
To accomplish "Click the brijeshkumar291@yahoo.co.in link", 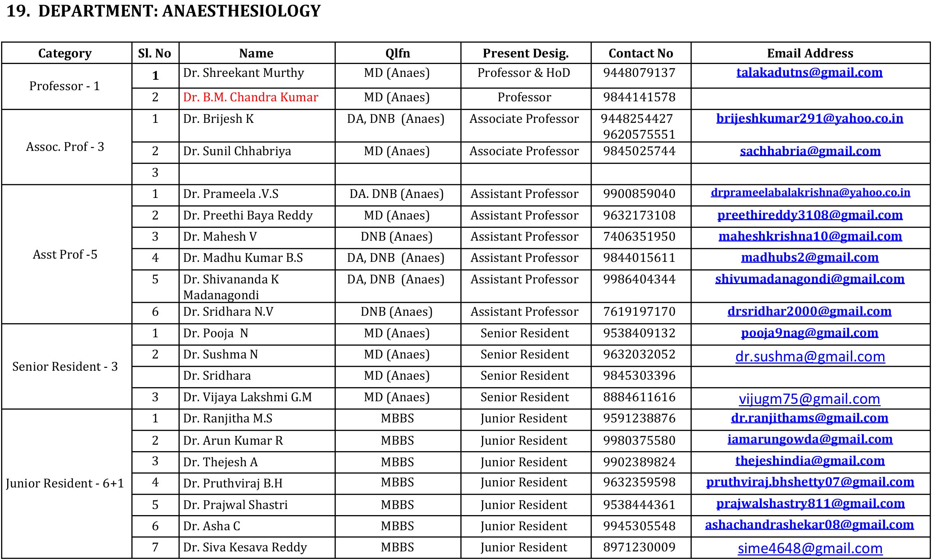I will (810, 119).
